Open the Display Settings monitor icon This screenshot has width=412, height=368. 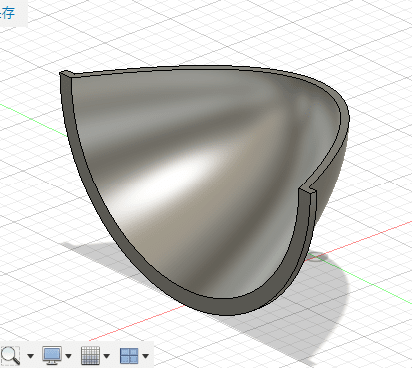point(52,355)
